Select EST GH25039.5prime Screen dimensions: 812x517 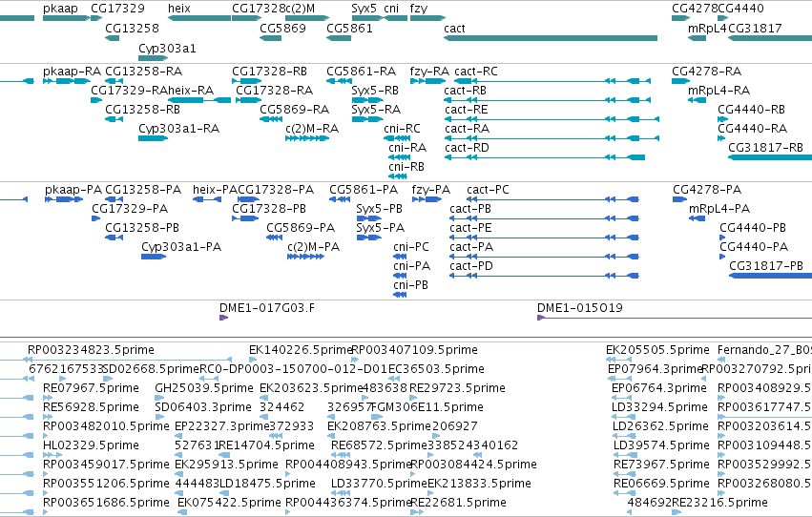point(159,398)
